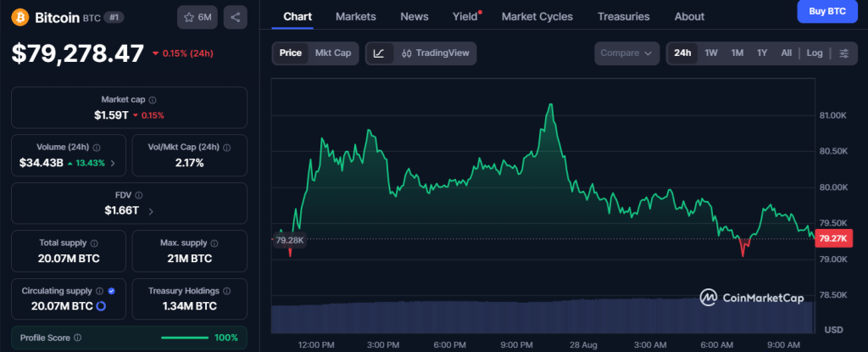The image size is (868, 352).
Task: Click the red 79.27K price label
Action: coord(834,239)
